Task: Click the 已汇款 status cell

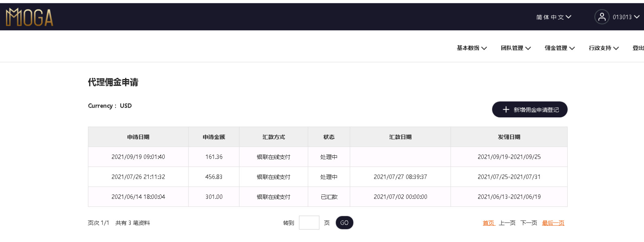Action: point(329,197)
